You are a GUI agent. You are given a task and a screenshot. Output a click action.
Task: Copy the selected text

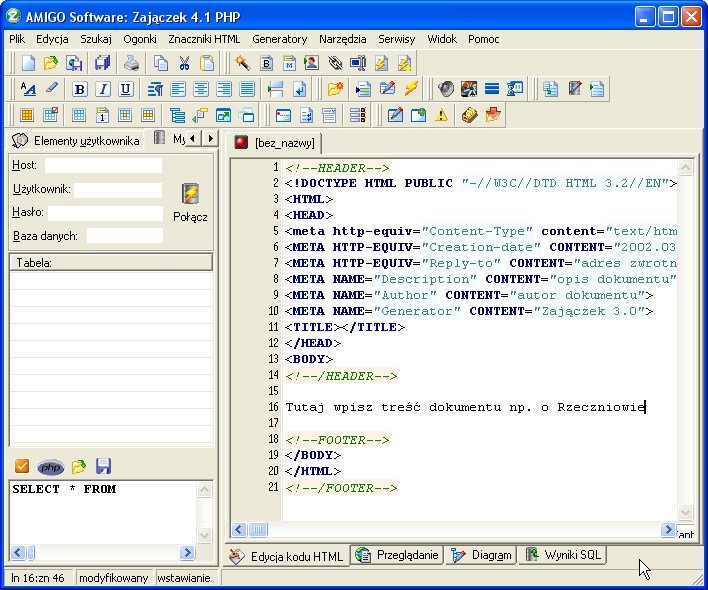click(x=161, y=63)
